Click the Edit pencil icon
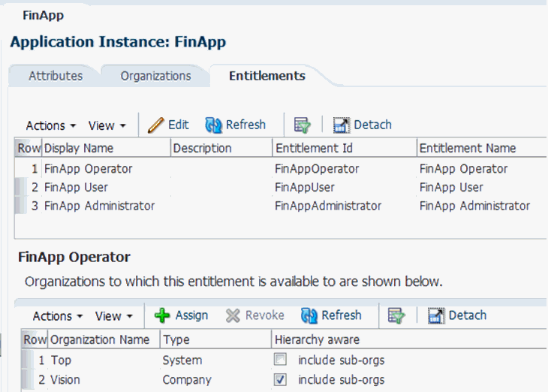 pos(155,125)
